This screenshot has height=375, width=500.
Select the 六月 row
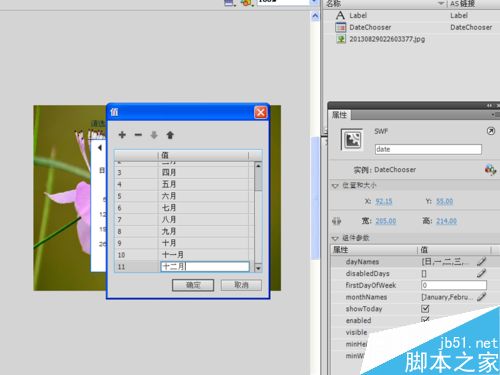(x=184, y=196)
